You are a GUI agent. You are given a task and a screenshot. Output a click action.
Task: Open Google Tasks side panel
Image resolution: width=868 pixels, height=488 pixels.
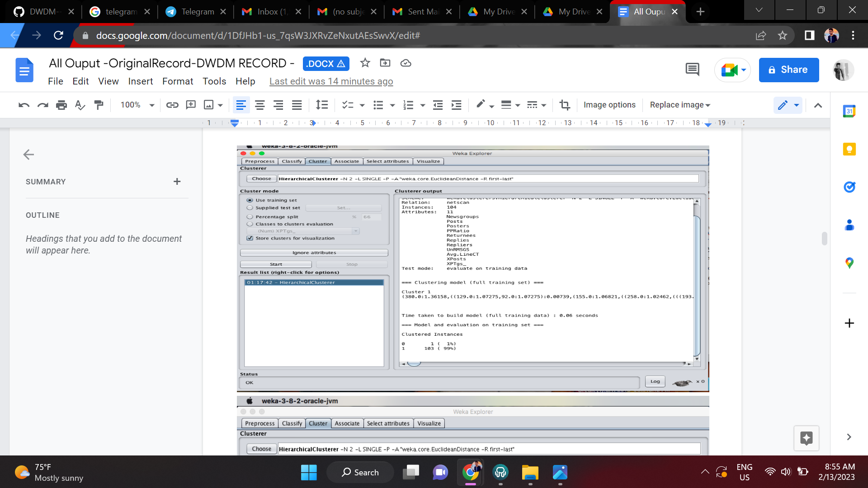click(849, 187)
